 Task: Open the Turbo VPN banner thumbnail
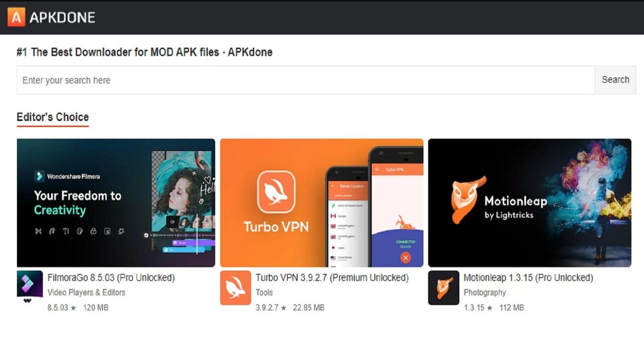(x=321, y=203)
